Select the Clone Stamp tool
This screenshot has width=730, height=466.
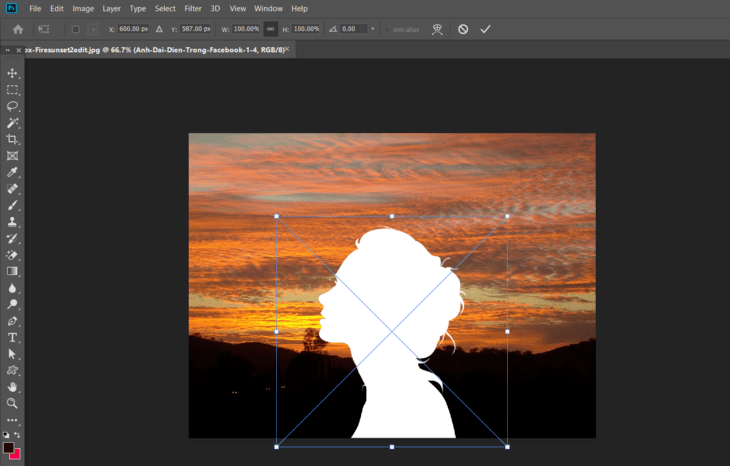click(x=12, y=222)
